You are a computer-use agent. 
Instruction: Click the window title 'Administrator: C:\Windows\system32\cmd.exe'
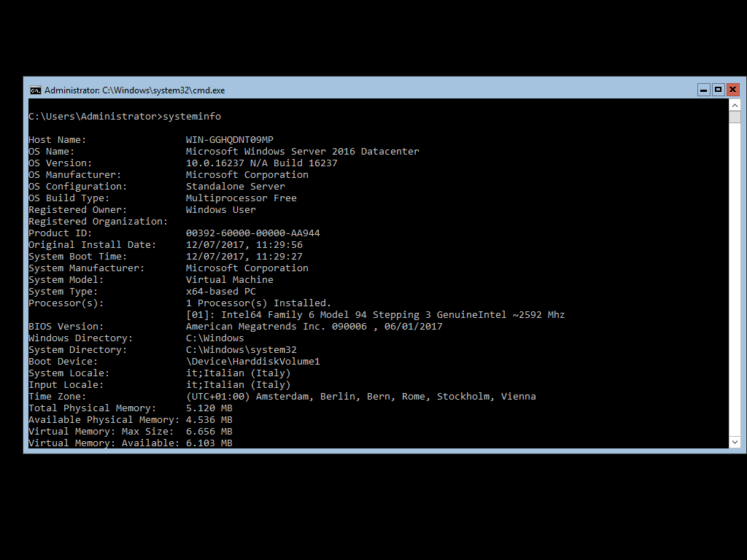[x=134, y=90]
